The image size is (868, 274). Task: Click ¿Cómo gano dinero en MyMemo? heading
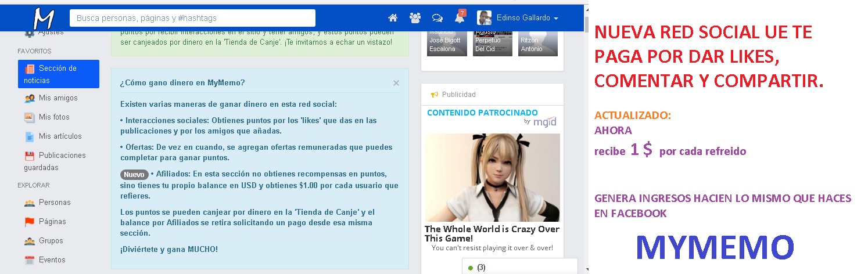[182, 83]
